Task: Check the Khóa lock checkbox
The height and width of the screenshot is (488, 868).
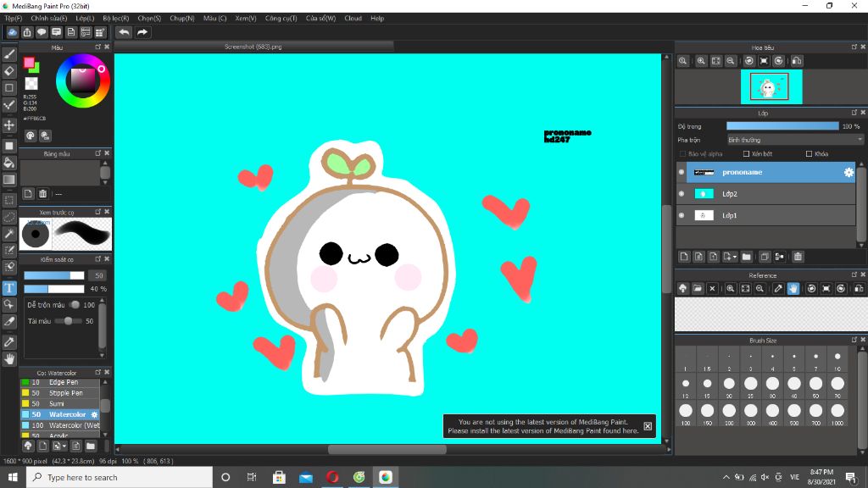Action: pos(809,154)
